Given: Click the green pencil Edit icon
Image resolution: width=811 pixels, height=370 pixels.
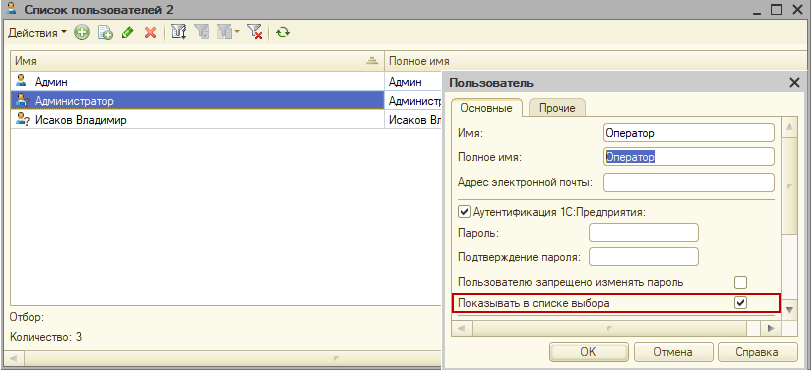Looking at the screenshot, I should click(127, 33).
